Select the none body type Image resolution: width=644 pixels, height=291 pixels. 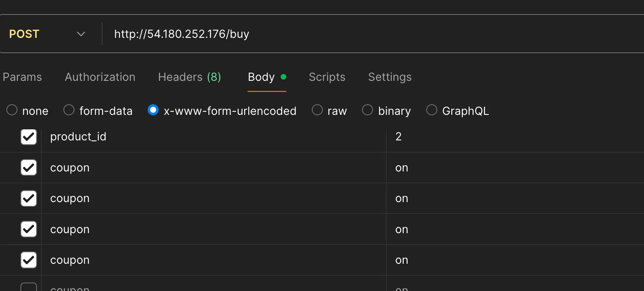point(12,111)
